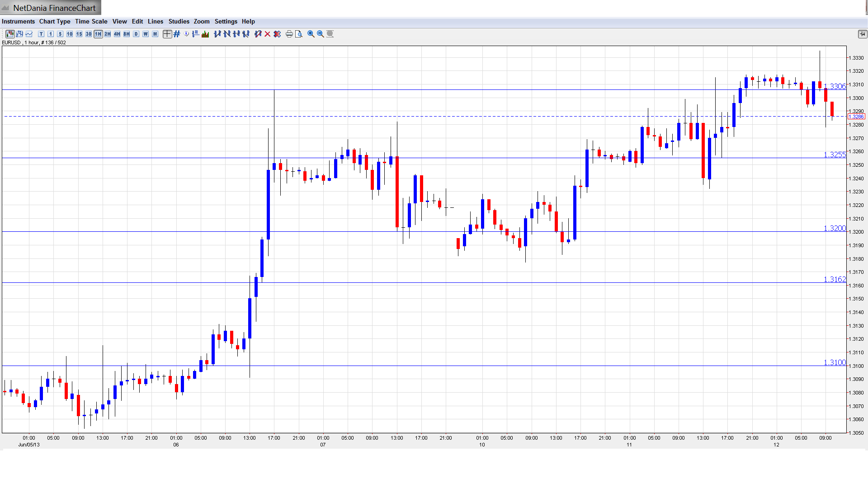Viewport: 868px width, 488px height.
Task: Expand the Time Scale menu
Action: pyautogui.click(x=91, y=21)
